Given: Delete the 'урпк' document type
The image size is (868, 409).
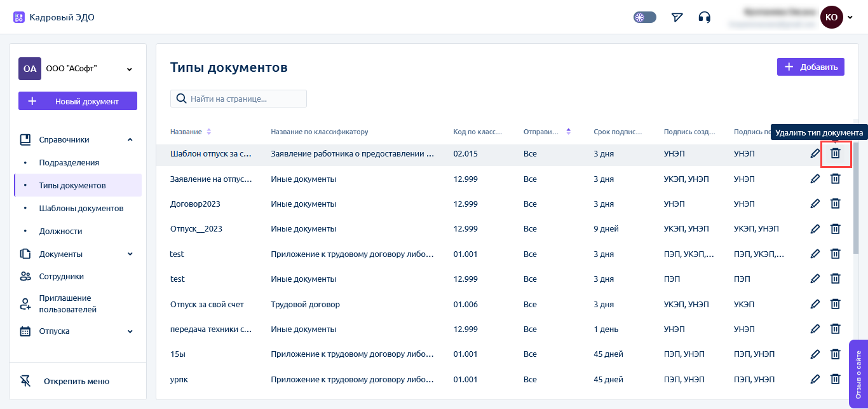Looking at the screenshot, I should pyautogui.click(x=836, y=379).
